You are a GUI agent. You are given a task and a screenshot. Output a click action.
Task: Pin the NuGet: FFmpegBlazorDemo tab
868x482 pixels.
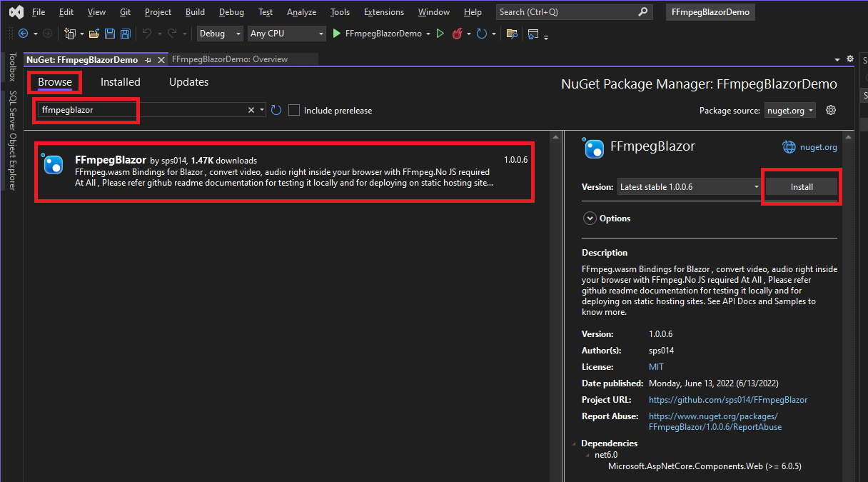148,60
